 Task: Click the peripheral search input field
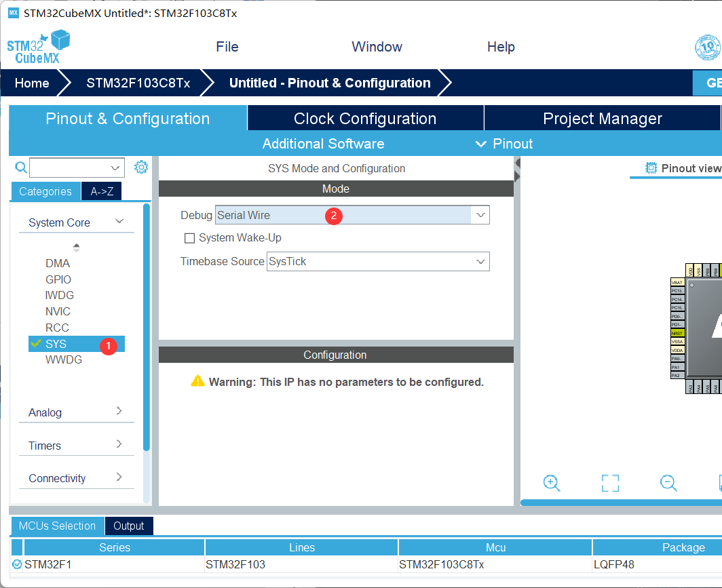tap(69, 168)
